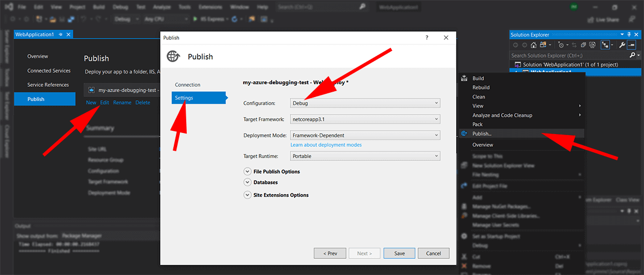Click the help question mark in Publish dialog
Screen dimensions: 644x275
(x=427, y=38)
